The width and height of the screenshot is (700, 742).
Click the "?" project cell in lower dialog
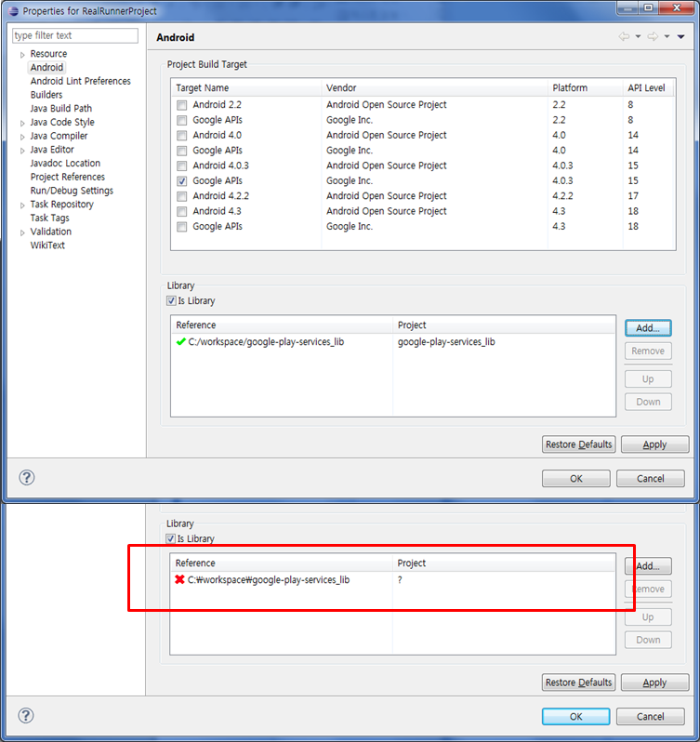pos(400,579)
